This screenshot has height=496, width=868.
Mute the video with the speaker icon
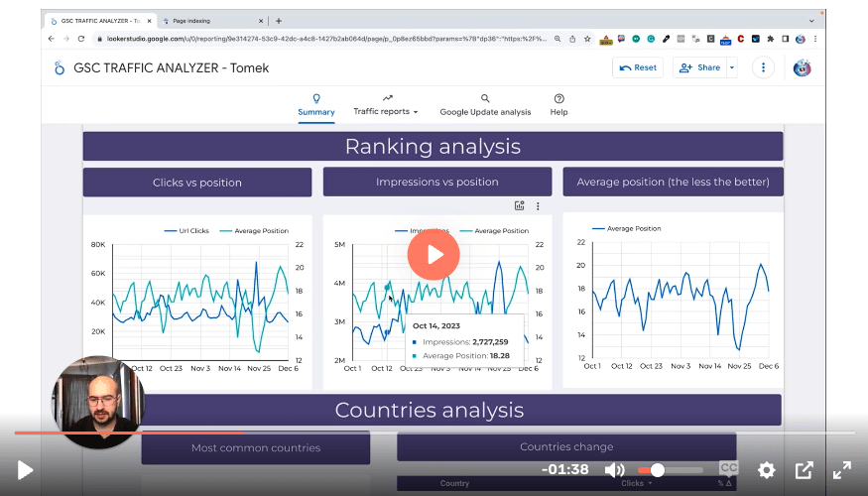point(614,470)
